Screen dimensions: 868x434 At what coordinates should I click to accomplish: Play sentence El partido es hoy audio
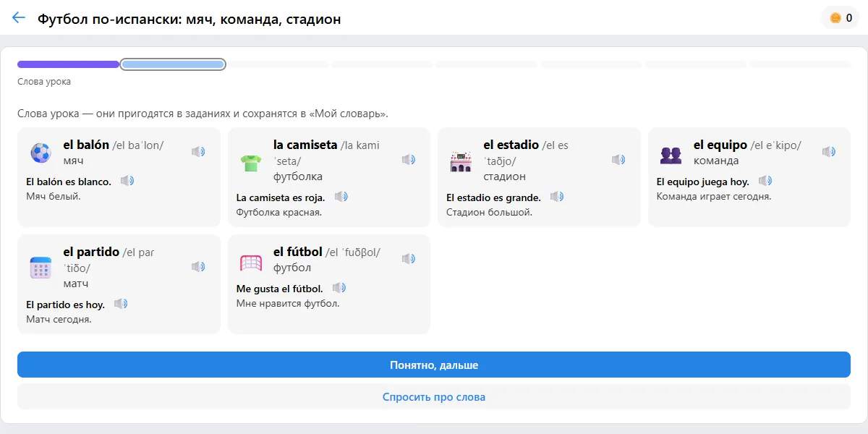click(121, 304)
